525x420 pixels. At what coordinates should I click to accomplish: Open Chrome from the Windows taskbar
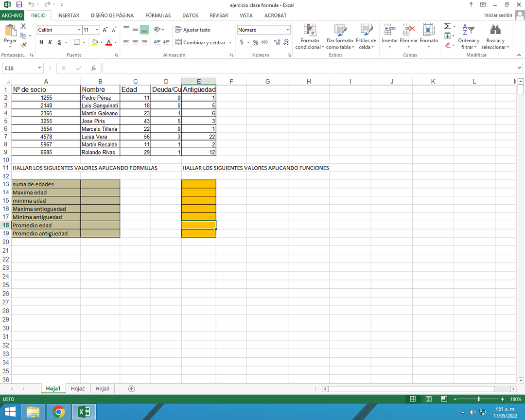(59, 412)
